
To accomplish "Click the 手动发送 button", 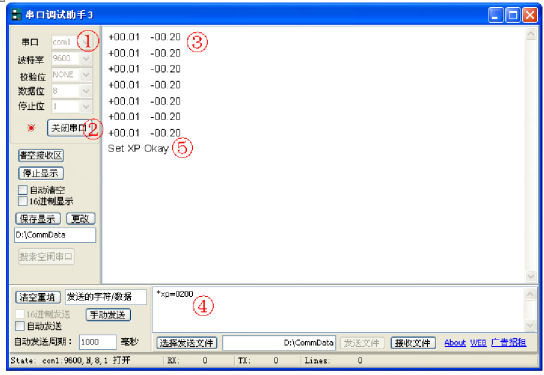I will point(108,315).
